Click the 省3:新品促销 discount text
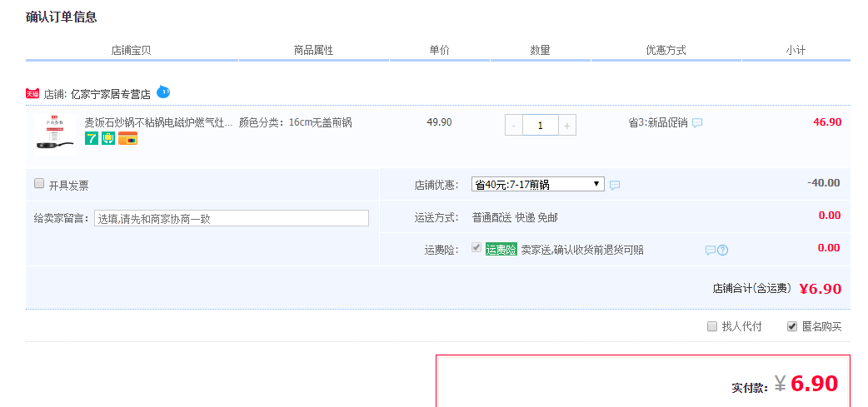Screen dimensions: 868x407 tap(658, 122)
